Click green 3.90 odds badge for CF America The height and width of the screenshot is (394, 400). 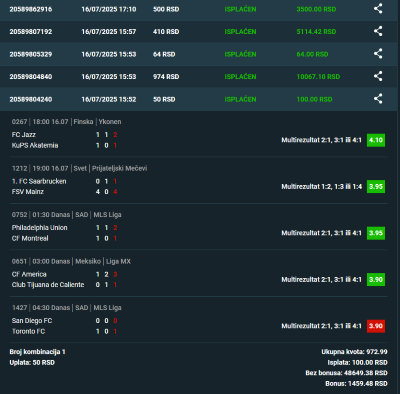click(x=376, y=279)
